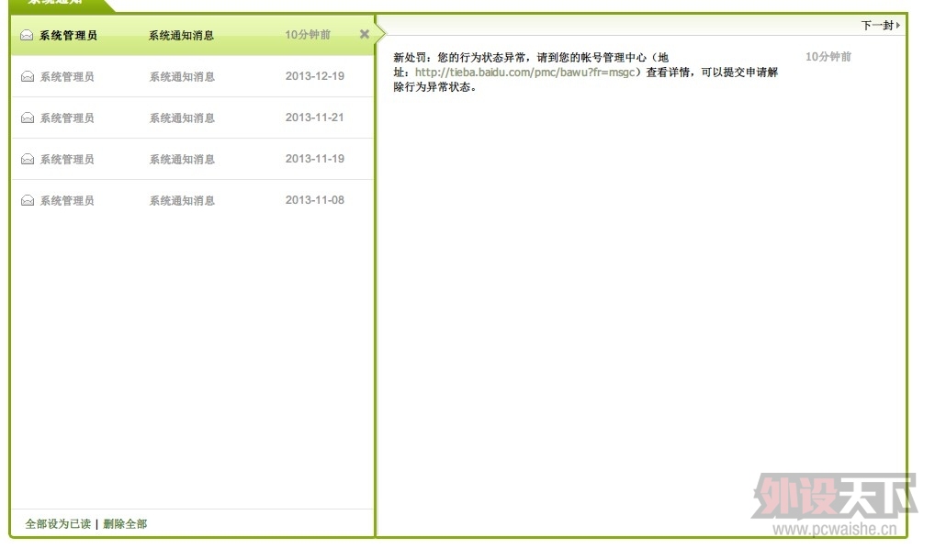This screenshot has width=935, height=560.
Task: Select 系统通知消息 subject dated 2013-11-21
Action: [182, 118]
